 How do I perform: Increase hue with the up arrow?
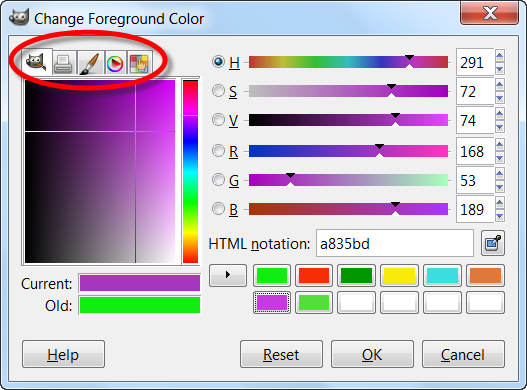499,56
